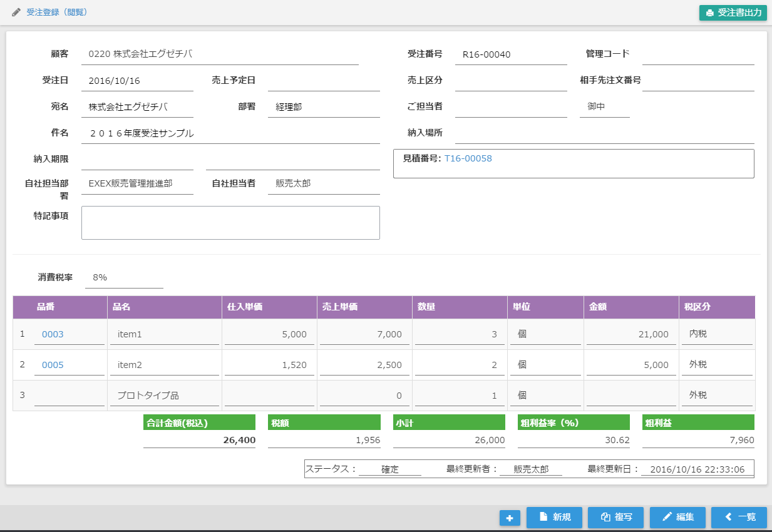Viewport: 772px width, 532px height.
Task: Click the item2 name cell
Action: tap(165, 365)
